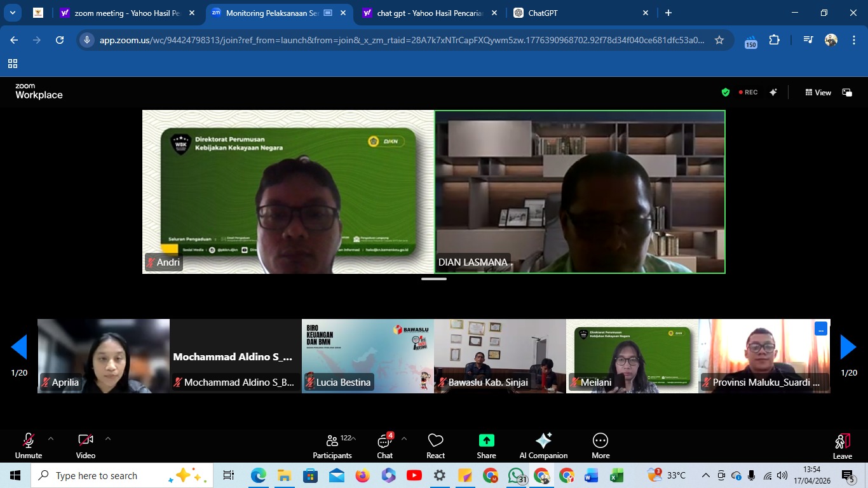The width and height of the screenshot is (868, 488).
Task: Click the Leave meeting button
Action: tap(842, 446)
